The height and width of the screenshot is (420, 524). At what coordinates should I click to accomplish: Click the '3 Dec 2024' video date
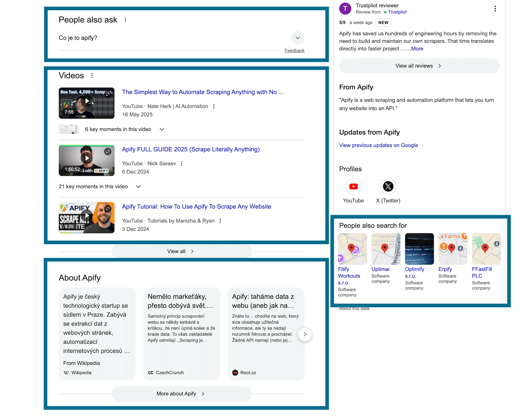pos(135,229)
